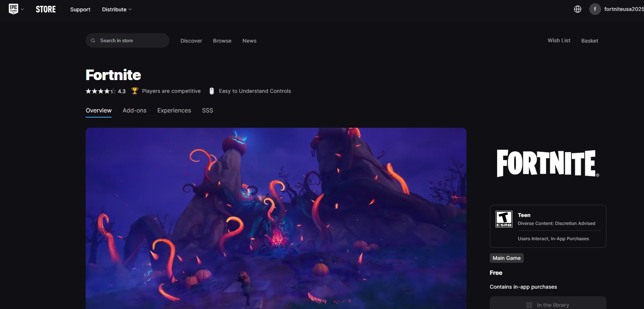The width and height of the screenshot is (644, 309).
Task: Expand the Distribute dropdown menu
Action: coord(117,9)
